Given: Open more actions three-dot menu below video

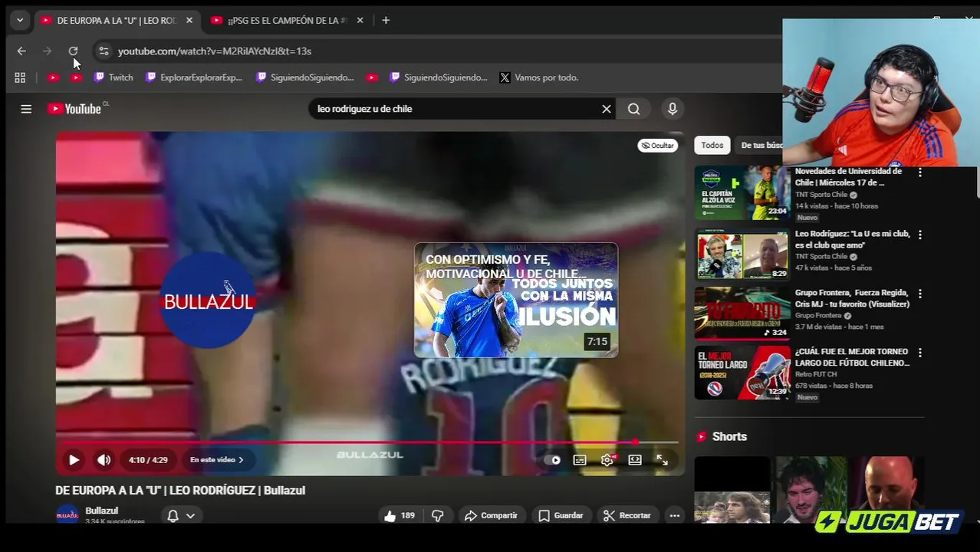Looking at the screenshot, I should click(x=675, y=515).
